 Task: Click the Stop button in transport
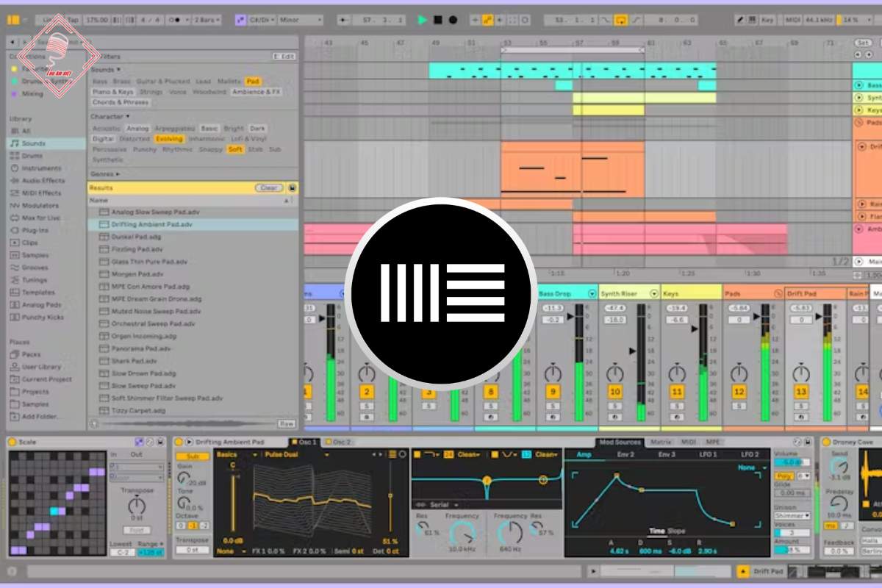(x=437, y=21)
